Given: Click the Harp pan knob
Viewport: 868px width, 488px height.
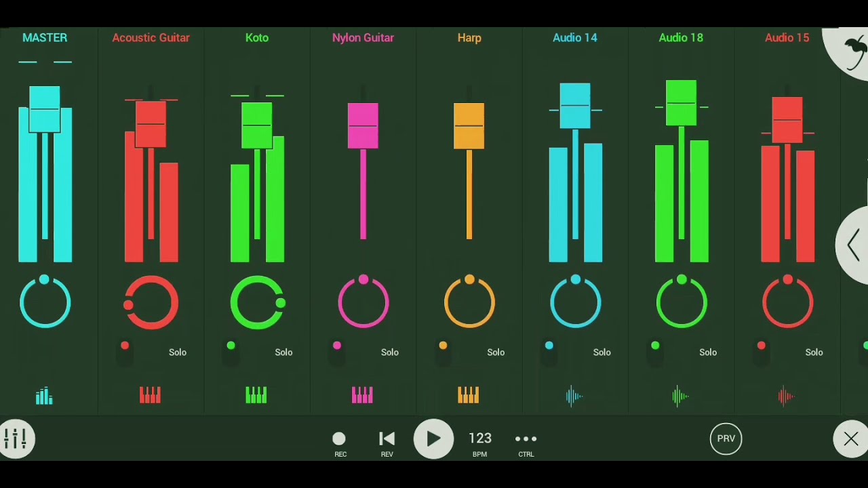Looking at the screenshot, I should 469,302.
